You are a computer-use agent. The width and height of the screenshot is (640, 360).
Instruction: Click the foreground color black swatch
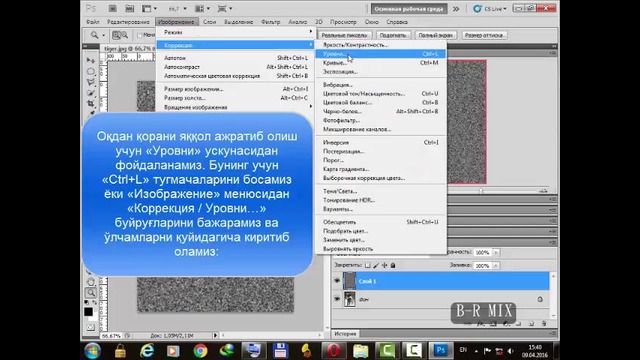point(89,311)
